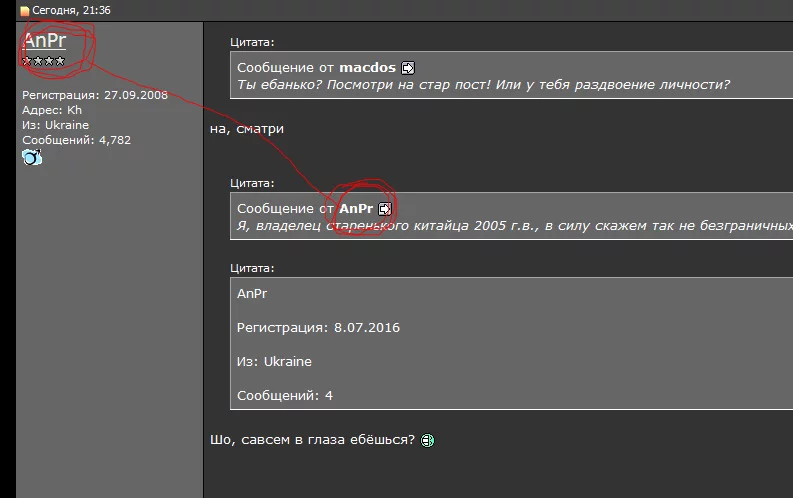Open the AnPr username profile link

pos(45,40)
